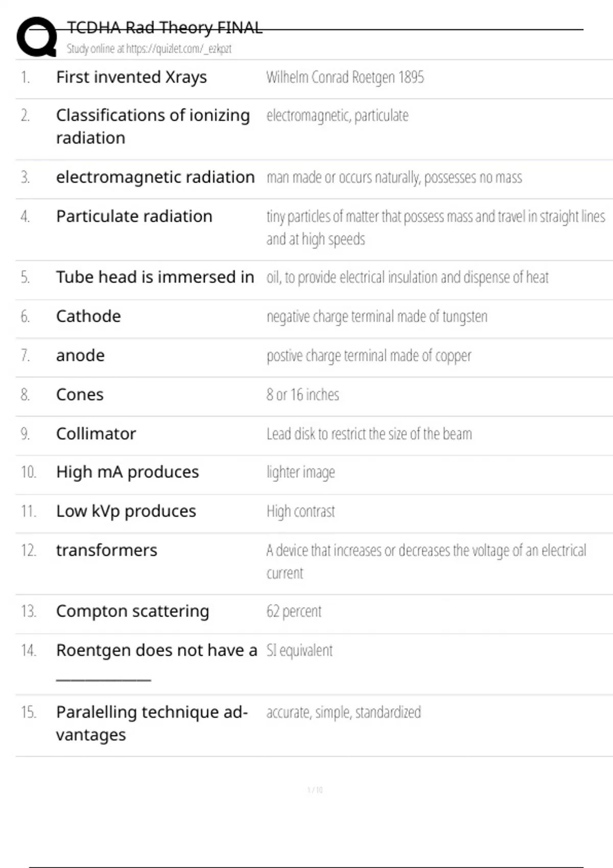Select the term First invented Xrays
613x868 pixels.
(x=131, y=77)
